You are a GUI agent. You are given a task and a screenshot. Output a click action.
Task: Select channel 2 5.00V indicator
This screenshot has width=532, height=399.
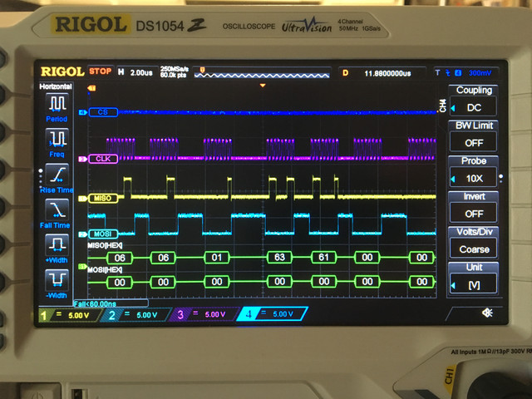click(x=137, y=315)
